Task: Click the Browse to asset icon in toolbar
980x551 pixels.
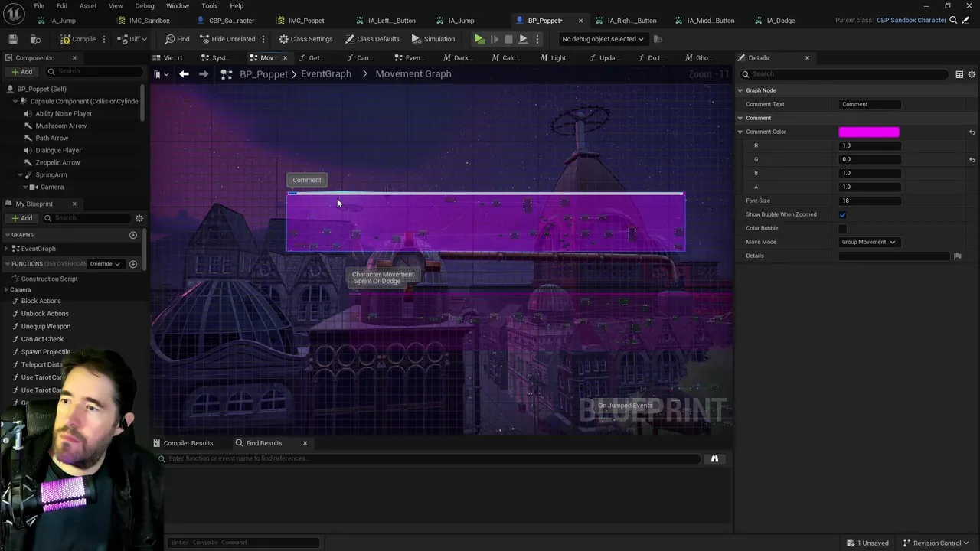Action: (x=35, y=39)
